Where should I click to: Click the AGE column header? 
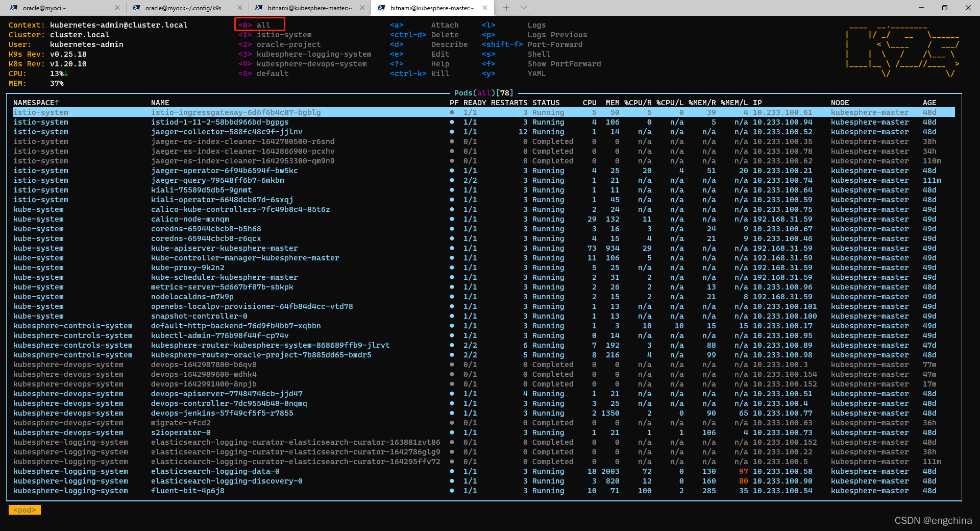(x=929, y=103)
